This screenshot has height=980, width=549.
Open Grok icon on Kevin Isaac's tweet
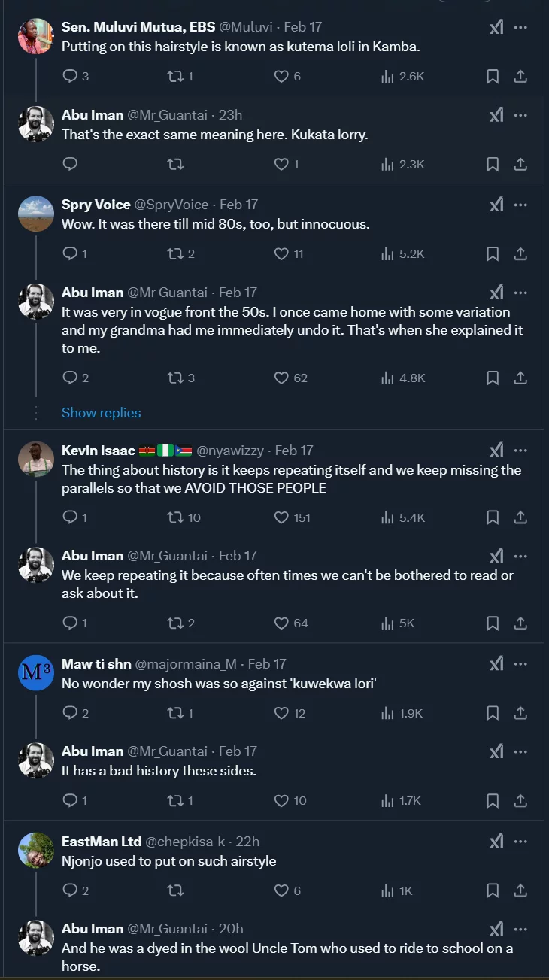click(496, 451)
